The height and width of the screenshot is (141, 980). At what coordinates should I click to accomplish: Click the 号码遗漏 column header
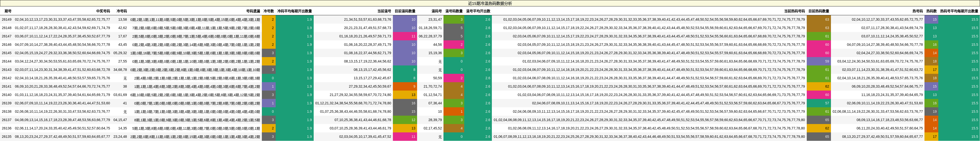coord(253,11)
